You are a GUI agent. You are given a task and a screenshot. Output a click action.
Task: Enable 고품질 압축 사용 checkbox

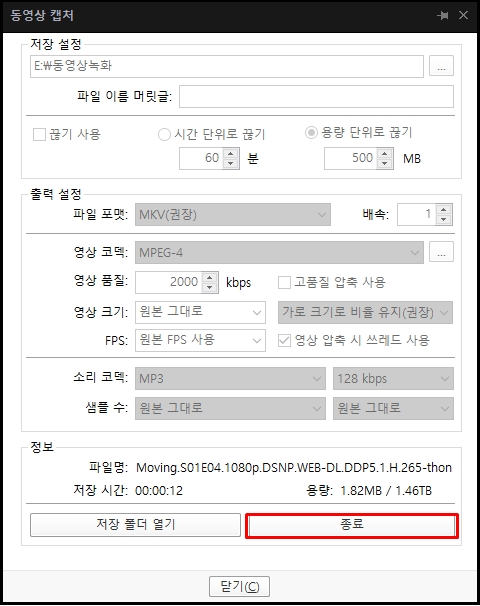[x=284, y=283]
